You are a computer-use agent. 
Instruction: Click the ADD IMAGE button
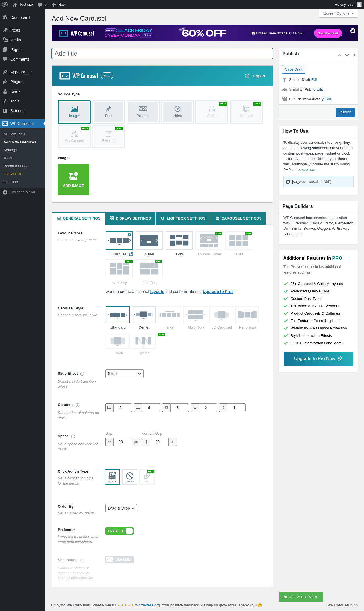coord(73,180)
